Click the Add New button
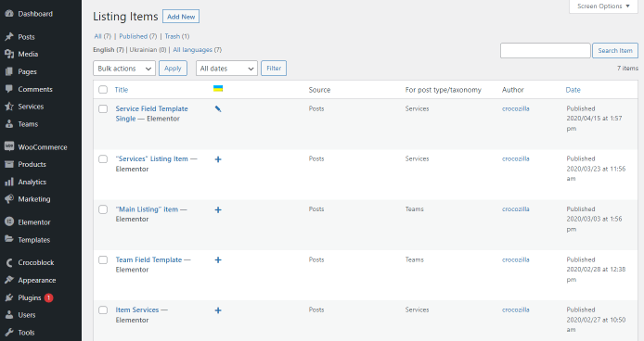The width and height of the screenshot is (644, 341). tap(181, 17)
